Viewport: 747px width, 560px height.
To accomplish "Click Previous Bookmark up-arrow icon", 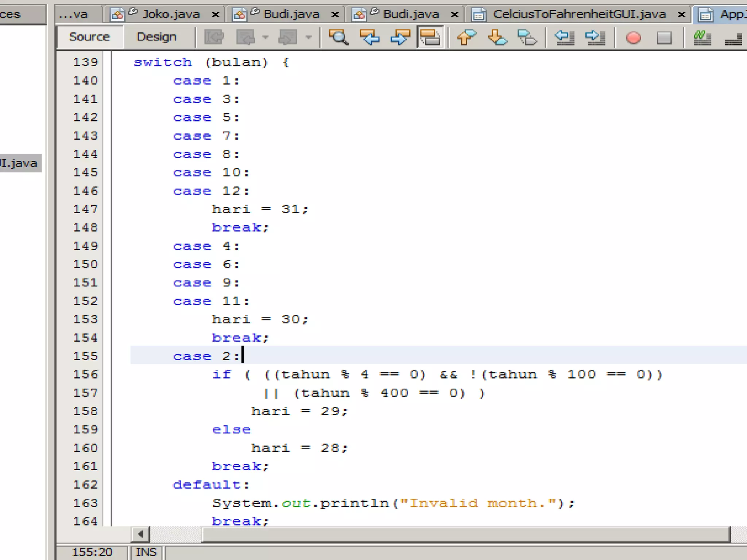I will (466, 37).
